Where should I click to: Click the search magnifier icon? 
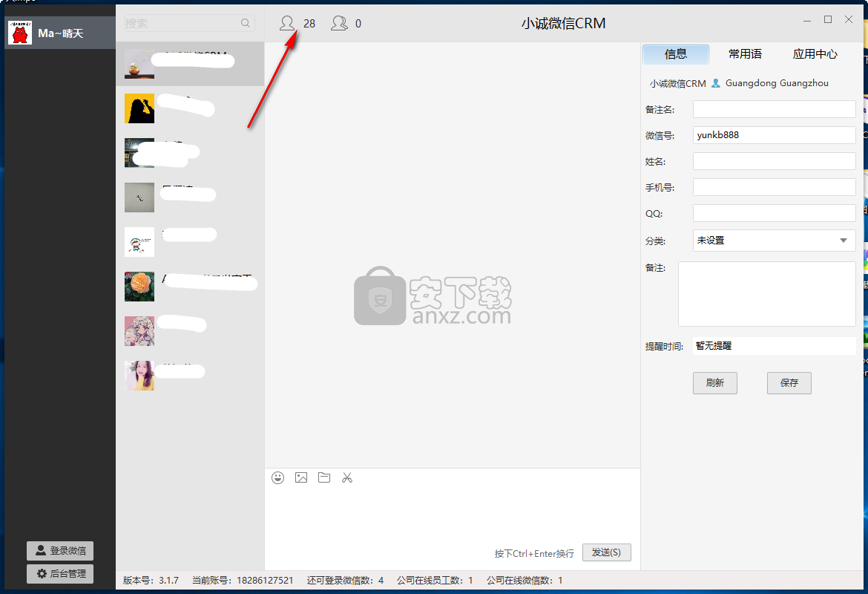246,23
